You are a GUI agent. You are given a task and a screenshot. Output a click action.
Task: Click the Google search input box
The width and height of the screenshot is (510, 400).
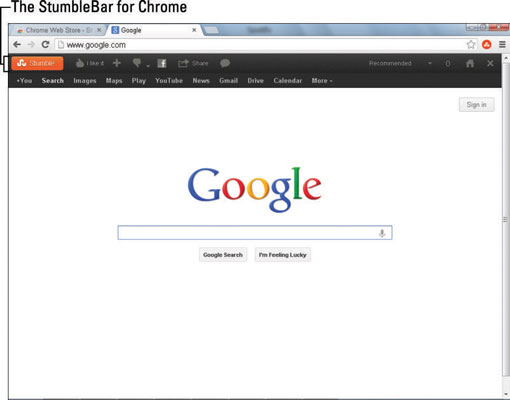pos(255,233)
